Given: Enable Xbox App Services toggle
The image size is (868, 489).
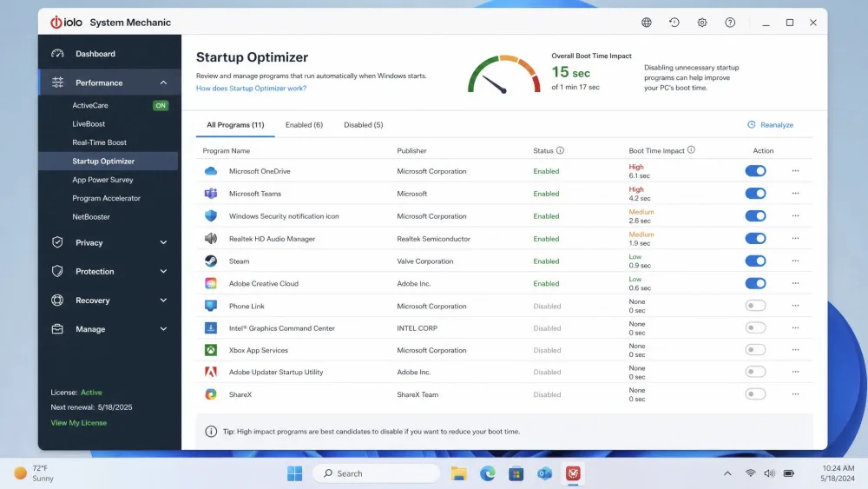Looking at the screenshot, I should 756,350.
